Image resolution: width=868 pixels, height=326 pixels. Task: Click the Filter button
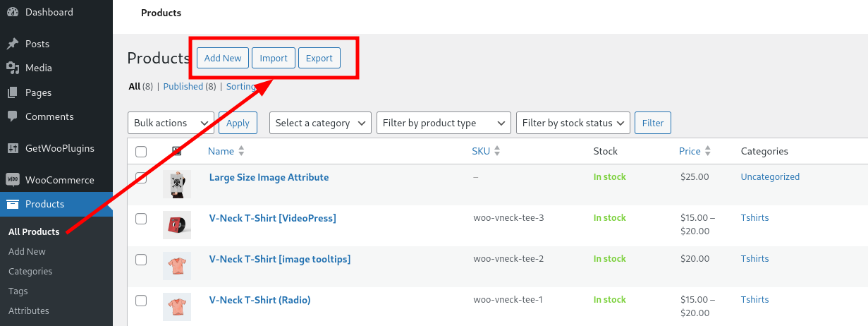coord(653,123)
